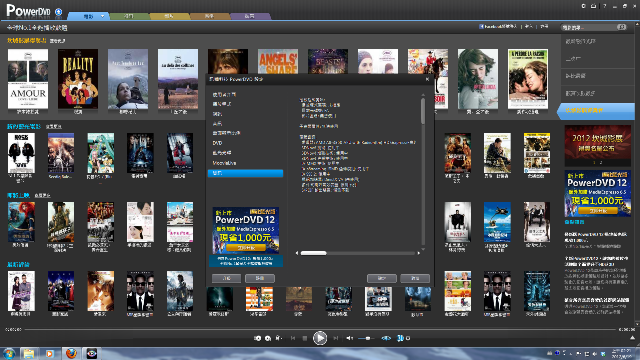This screenshot has height=360, width=640.
Task: Open Windows Explorer from taskbar
Action: point(29,353)
